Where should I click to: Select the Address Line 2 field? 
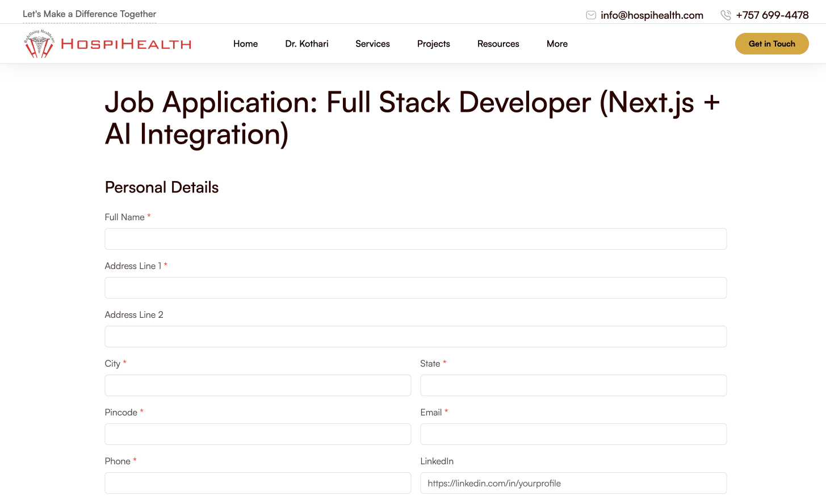coord(416,337)
